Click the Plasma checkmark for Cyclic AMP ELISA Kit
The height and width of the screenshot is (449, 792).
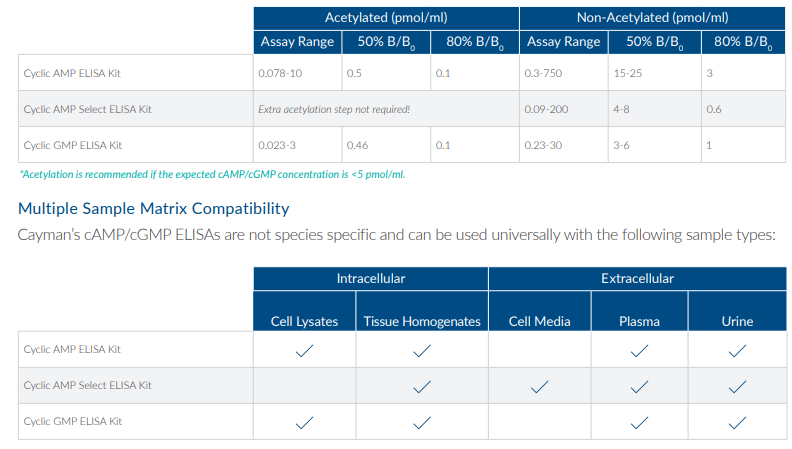click(x=639, y=350)
